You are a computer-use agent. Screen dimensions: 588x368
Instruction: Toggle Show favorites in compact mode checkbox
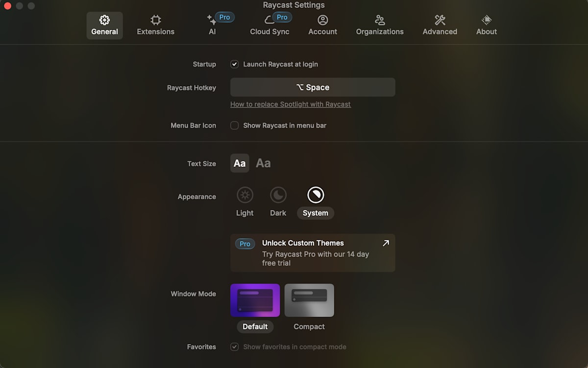click(x=235, y=347)
